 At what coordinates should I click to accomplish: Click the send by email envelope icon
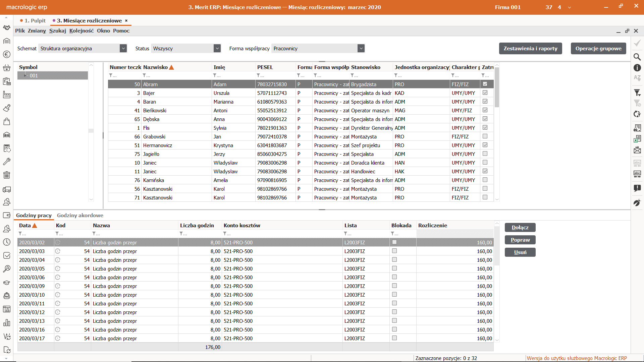637,150
